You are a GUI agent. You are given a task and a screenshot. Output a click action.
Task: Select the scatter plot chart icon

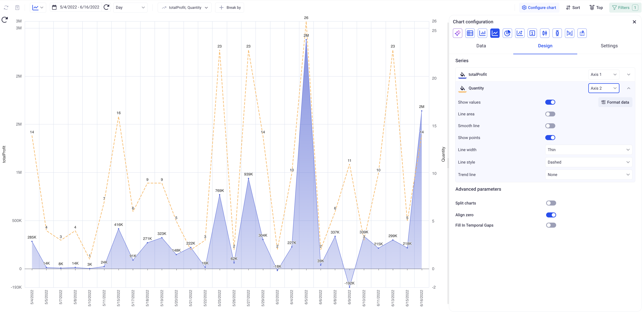tap(520, 33)
